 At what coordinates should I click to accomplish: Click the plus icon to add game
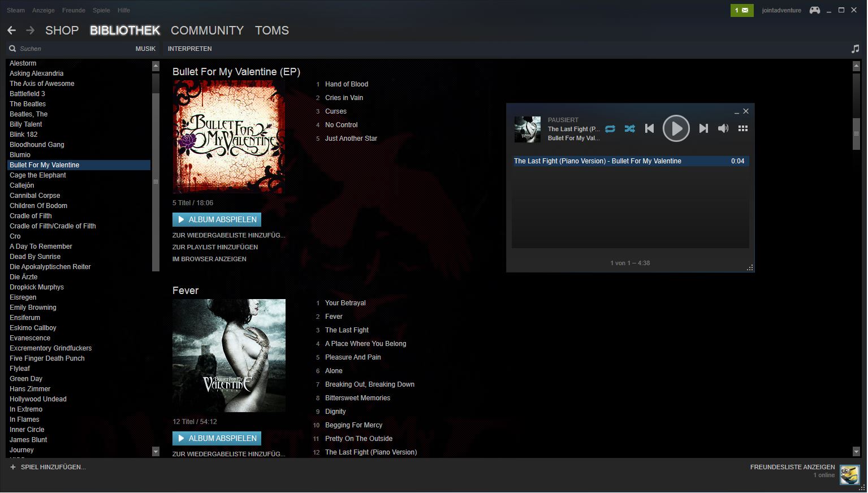tap(13, 468)
